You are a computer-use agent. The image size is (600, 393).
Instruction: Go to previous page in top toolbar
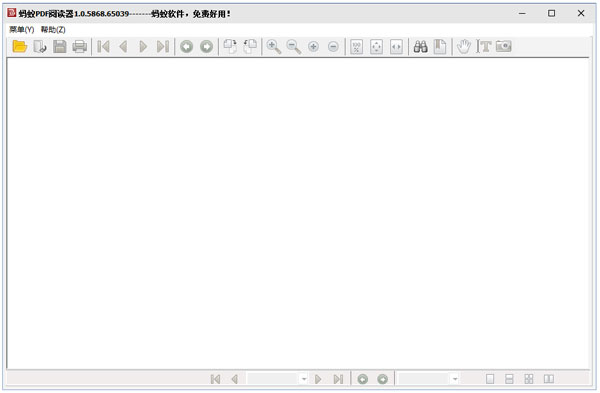[123, 47]
